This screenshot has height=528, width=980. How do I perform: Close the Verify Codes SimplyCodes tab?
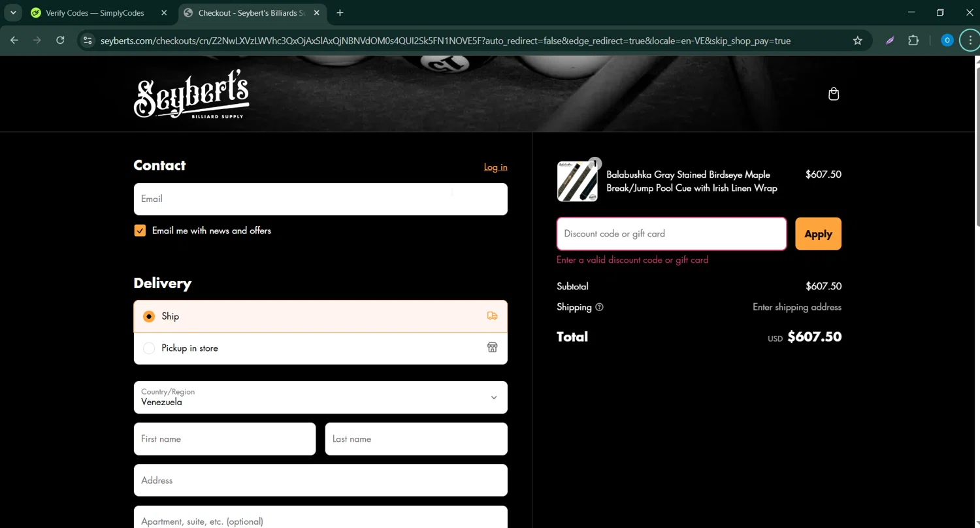[x=164, y=12]
